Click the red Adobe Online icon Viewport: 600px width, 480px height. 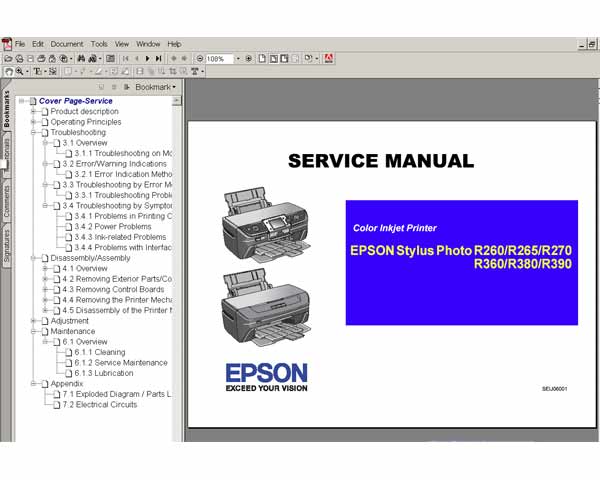click(328, 59)
